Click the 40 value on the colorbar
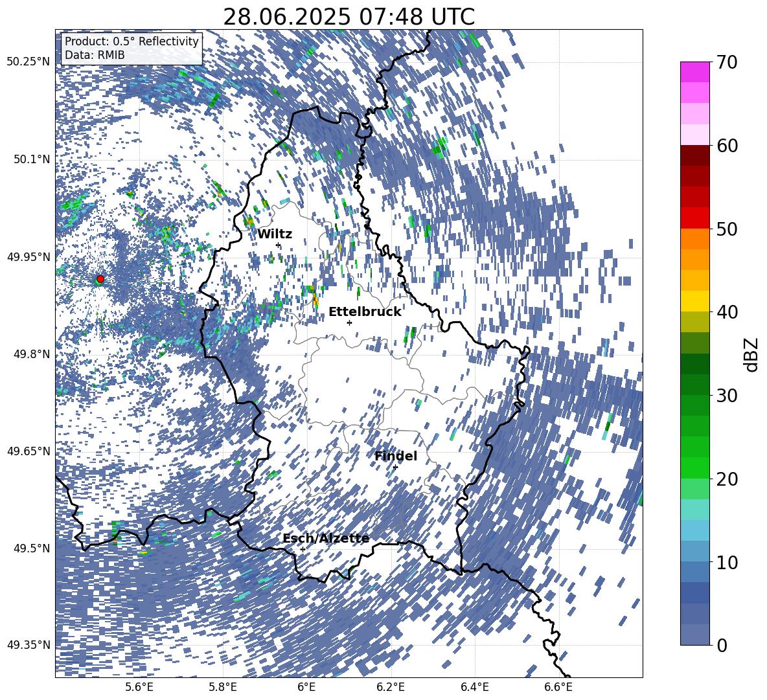 [x=727, y=312]
